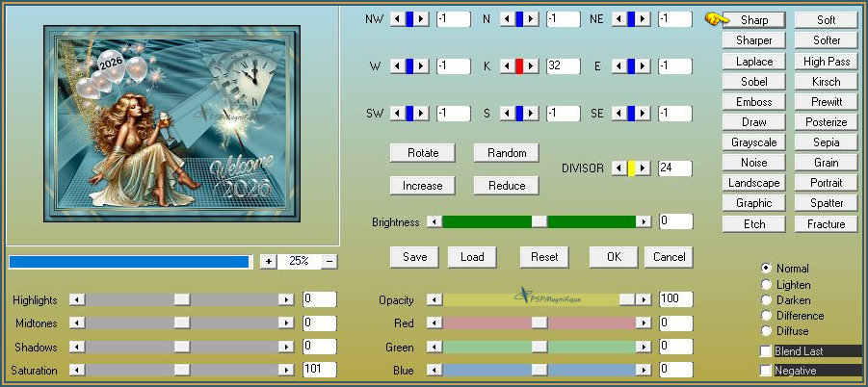The width and height of the screenshot is (868, 387).
Task: Click the DIVISOR value input field
Action: [x=674, y=168]
